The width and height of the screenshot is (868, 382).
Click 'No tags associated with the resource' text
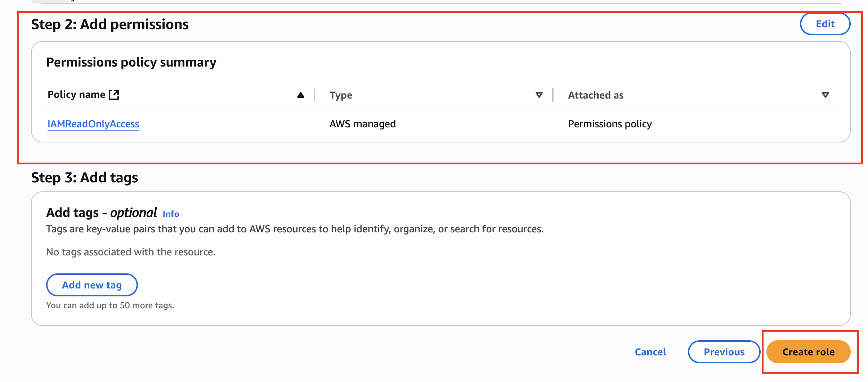tap(131, 252)
